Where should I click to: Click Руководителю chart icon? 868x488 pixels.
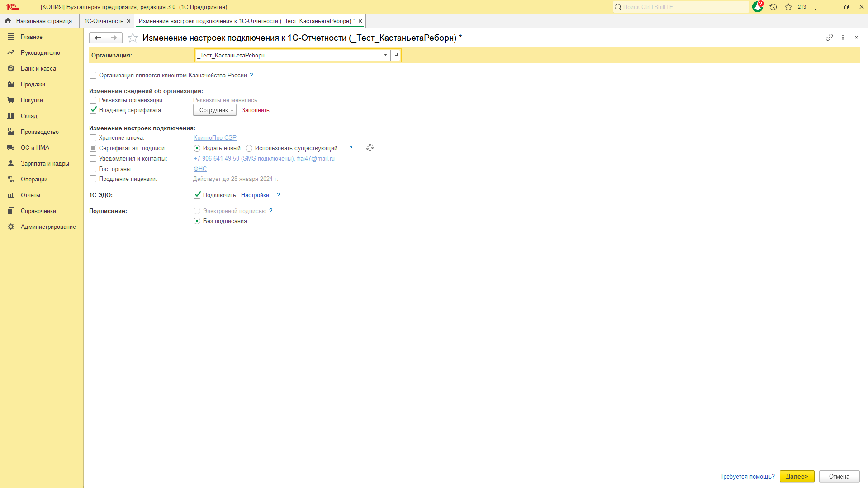11,52
